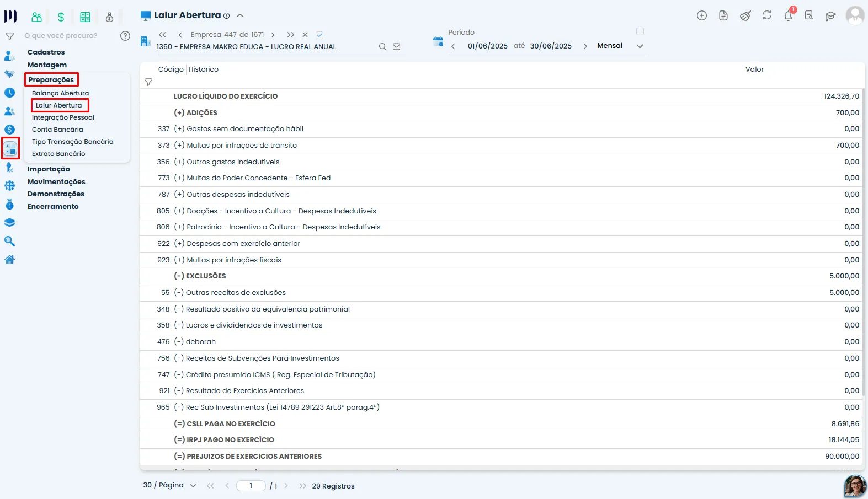This screenshot has width=868, height=499.
Task: Click the add plus circle icon
Action: 702,15
